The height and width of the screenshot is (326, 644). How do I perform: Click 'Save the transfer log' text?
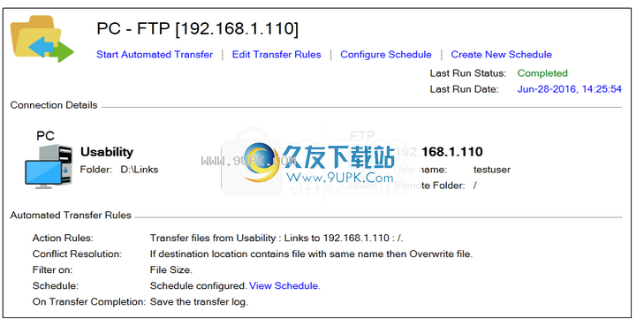199,302
